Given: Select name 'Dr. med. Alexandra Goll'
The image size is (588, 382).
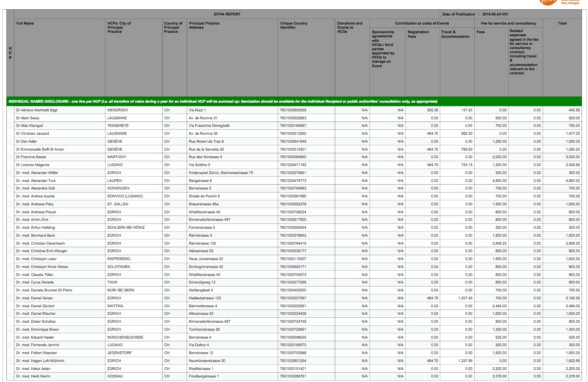Looking at the screenshot, I should click(36, 188).
